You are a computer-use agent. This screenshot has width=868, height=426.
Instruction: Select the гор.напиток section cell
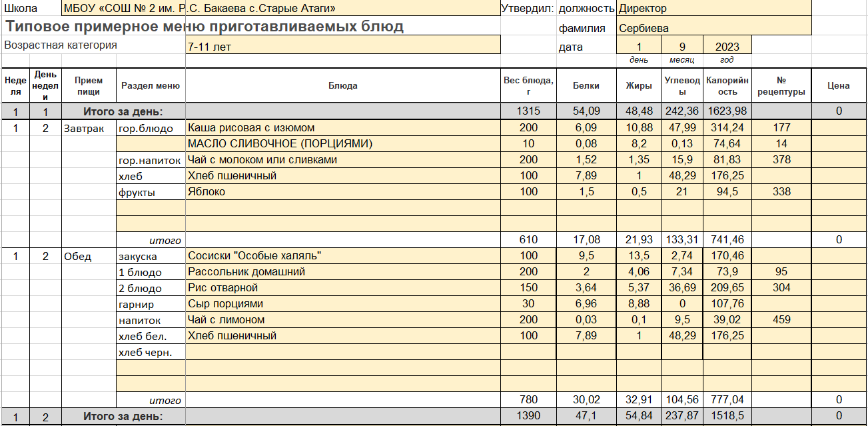point(151,160)
